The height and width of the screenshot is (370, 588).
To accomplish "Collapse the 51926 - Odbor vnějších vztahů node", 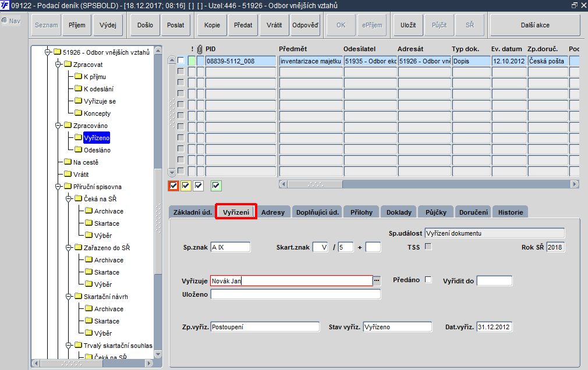I will coord(48,52).
